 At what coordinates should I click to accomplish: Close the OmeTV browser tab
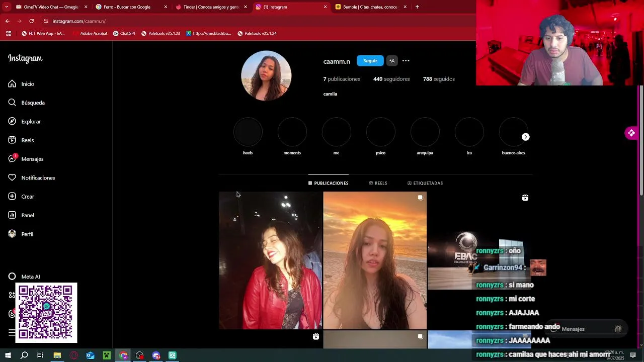86,7
